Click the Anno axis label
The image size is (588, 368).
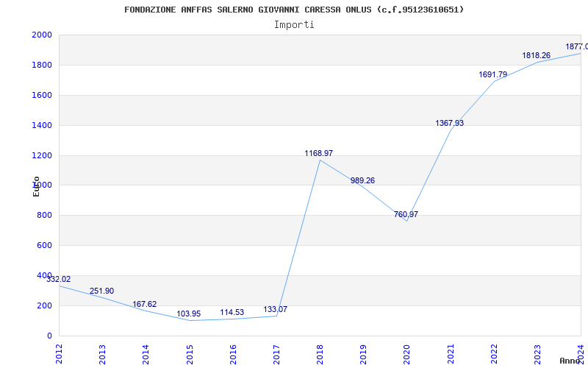pos(570,361)
